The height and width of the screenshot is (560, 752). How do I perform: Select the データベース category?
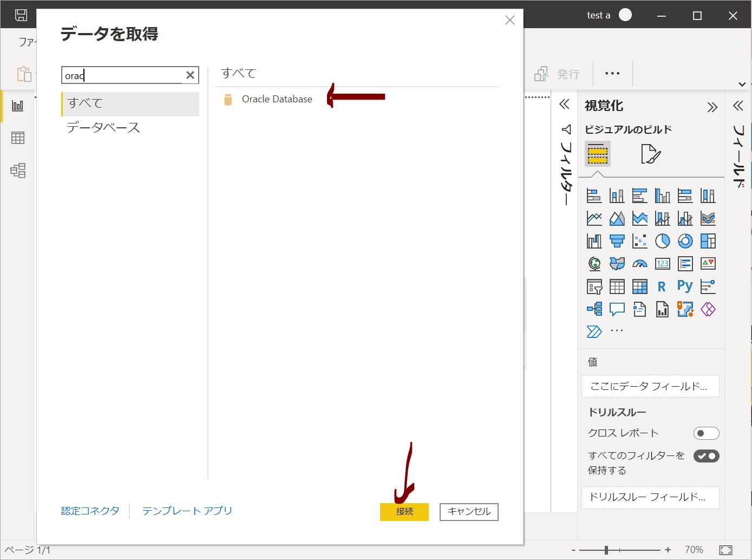103,128
